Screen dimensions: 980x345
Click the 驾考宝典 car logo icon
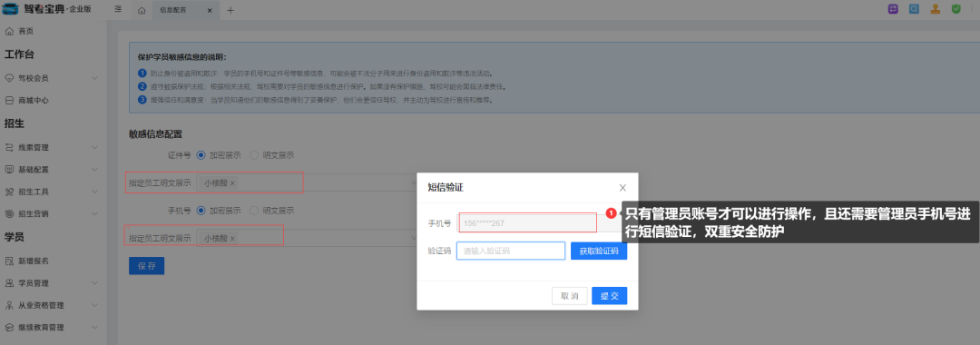point(11,9)
